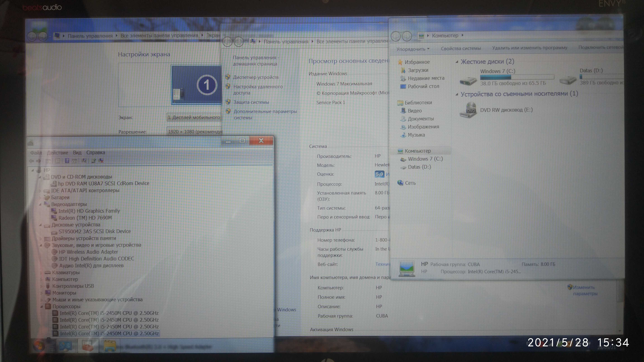This screenshot has height=362, width=644.
Task: Collapse Процессоры node
Action: 42,307
